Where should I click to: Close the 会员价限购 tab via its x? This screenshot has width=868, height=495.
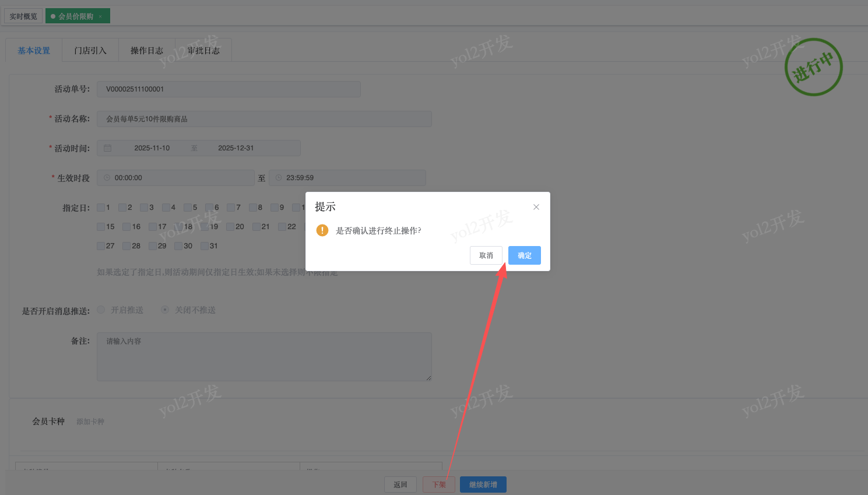coord(100,16)
